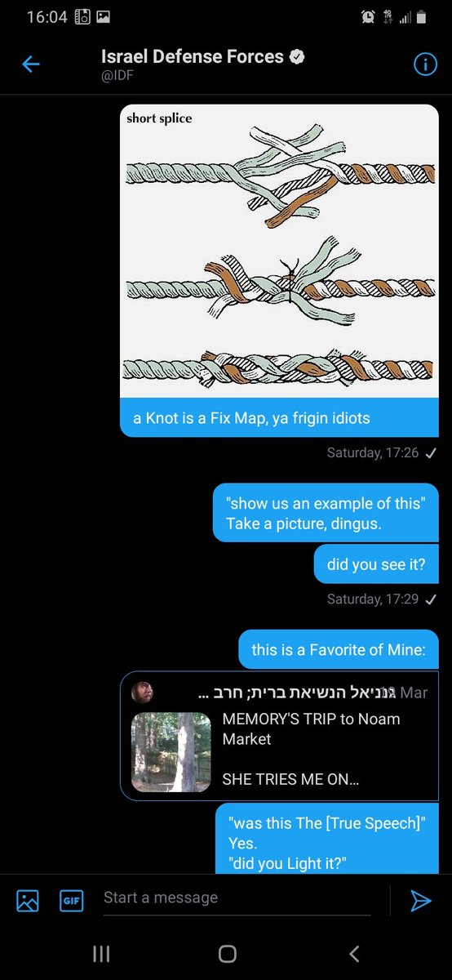
Task: Open quoted tweet MEMORY'S TRIP to Noam Market
Action: coord(279,735)
